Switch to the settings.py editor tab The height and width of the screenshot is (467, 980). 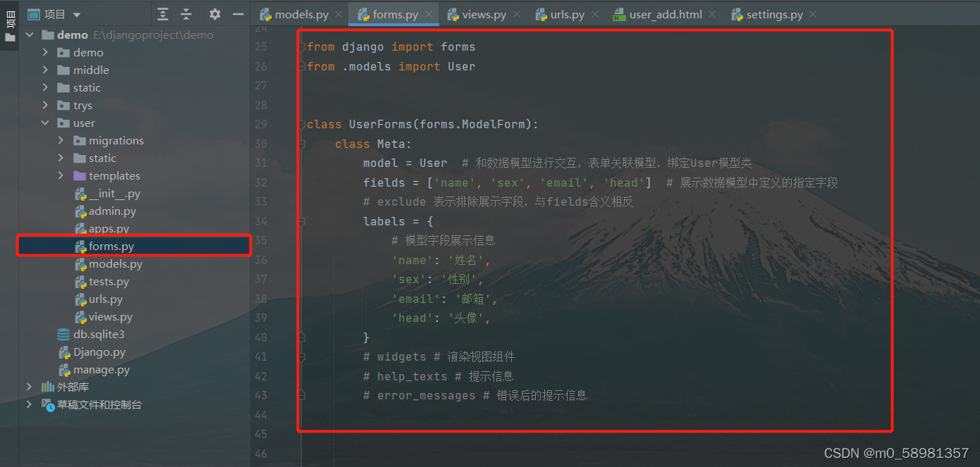(775, 14)
